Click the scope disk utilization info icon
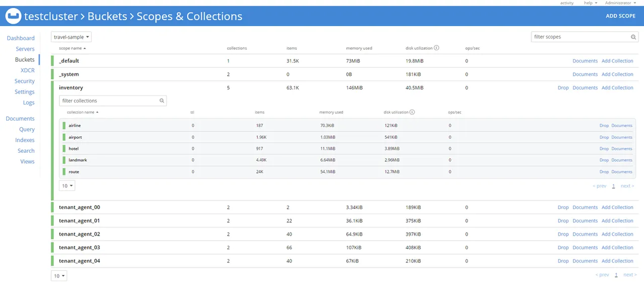The image size is (644, 284). click(x=437, y=48)
